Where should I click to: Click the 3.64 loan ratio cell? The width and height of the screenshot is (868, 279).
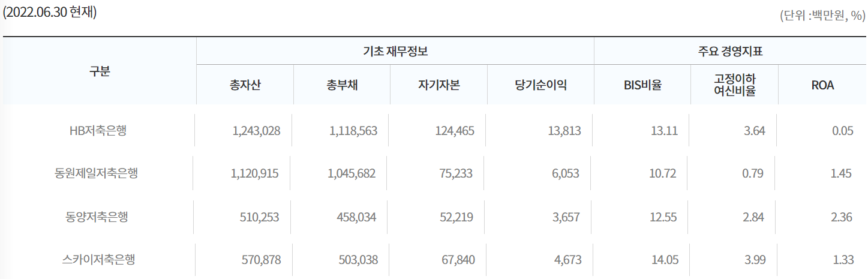pos(755,130)
